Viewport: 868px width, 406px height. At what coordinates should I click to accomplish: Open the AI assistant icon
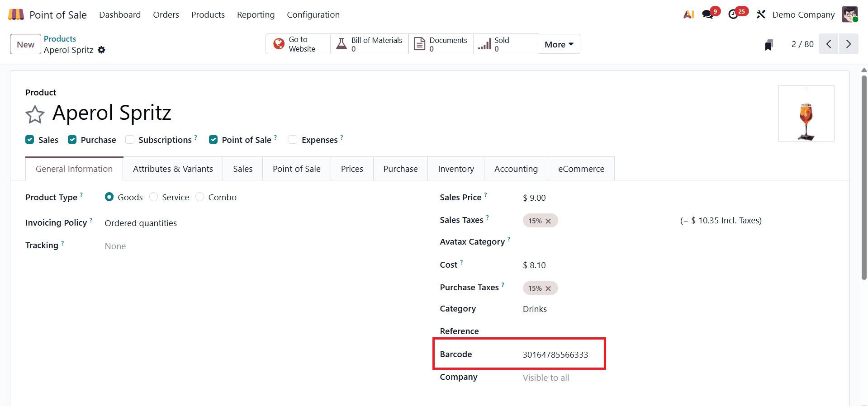click(688, 14)
